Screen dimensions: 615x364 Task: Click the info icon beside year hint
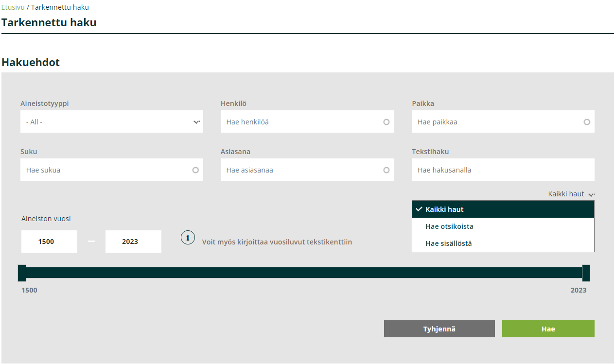(188, 238)
